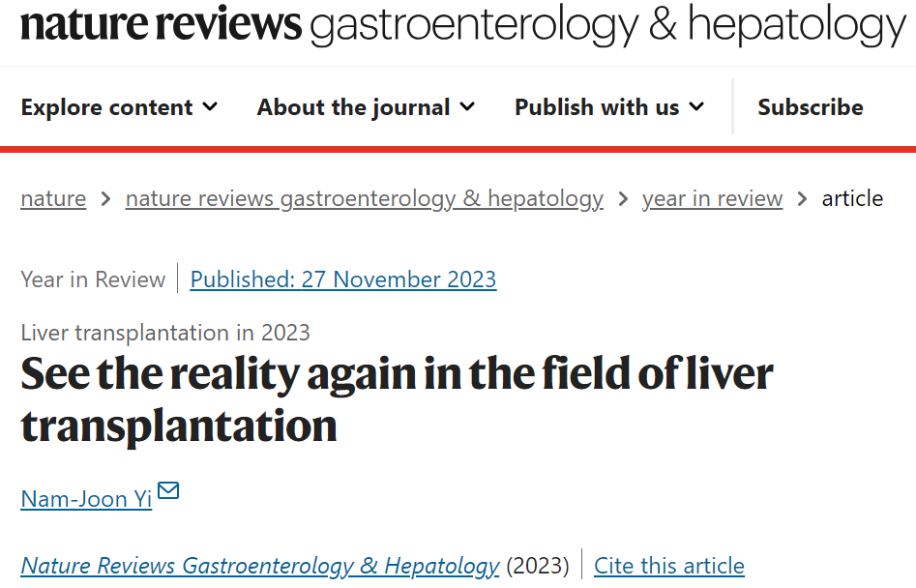Select the Publish with us menu
This screenshot has width=916, height=588.
(x=609, y=106)
